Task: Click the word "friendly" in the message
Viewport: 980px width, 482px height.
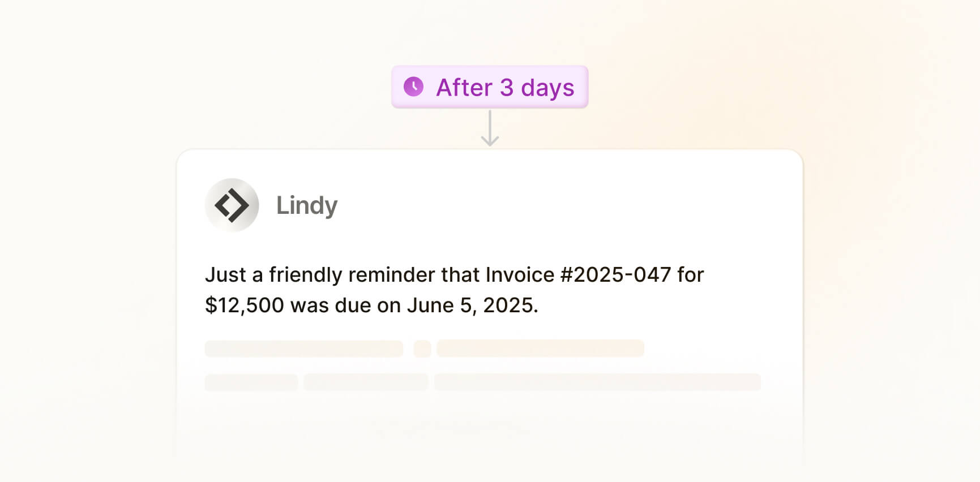Action: coord(305,275)
